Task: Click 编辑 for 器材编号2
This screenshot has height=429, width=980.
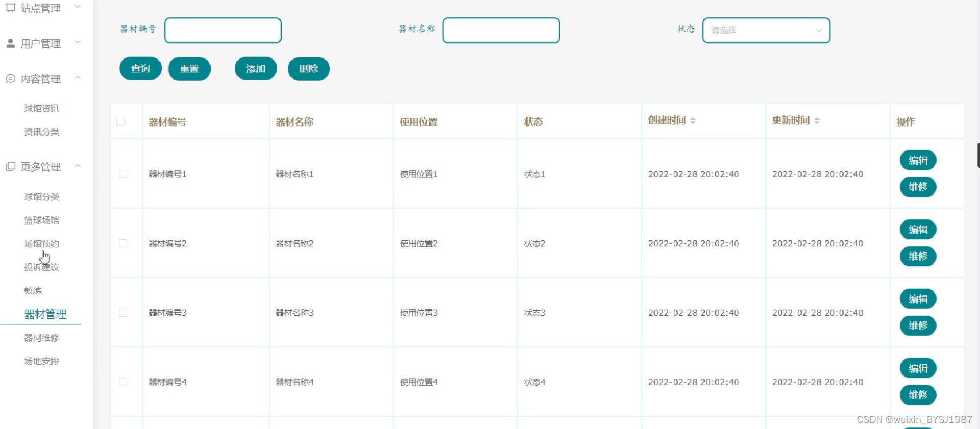Action: point(918,230)
